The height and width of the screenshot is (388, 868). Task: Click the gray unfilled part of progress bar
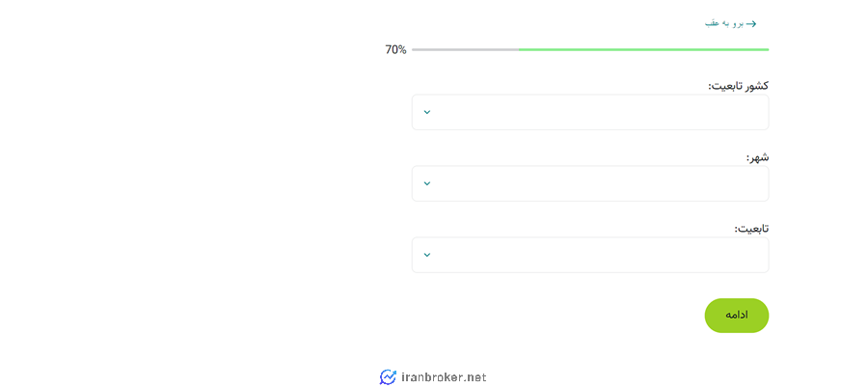465,50
